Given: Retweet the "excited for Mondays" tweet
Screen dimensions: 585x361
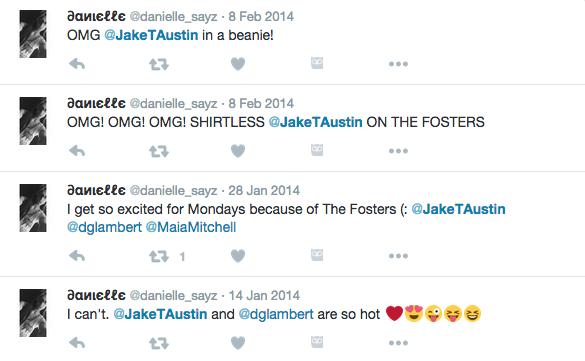Looking at the screenshot, I should click(159, 256).
